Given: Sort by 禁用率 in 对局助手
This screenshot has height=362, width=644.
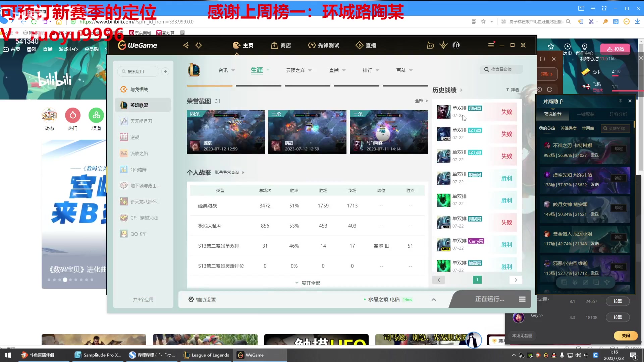Looking at the screenshot, I should coord(588,128).
